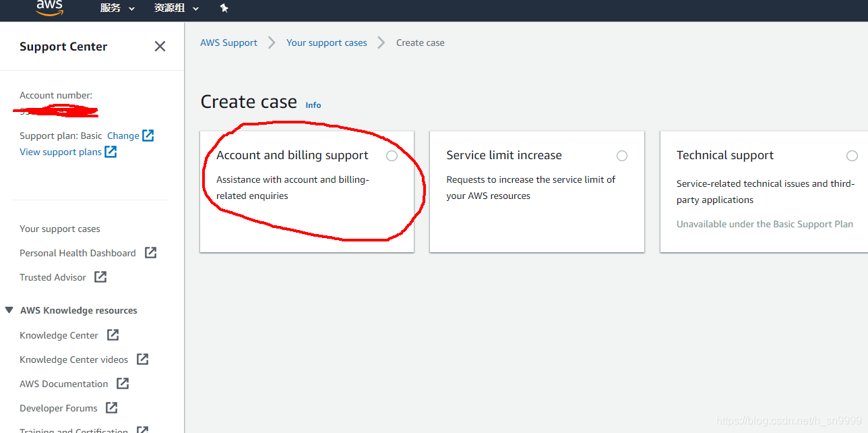Select Technical support radio button

click(x=852, y=156)
